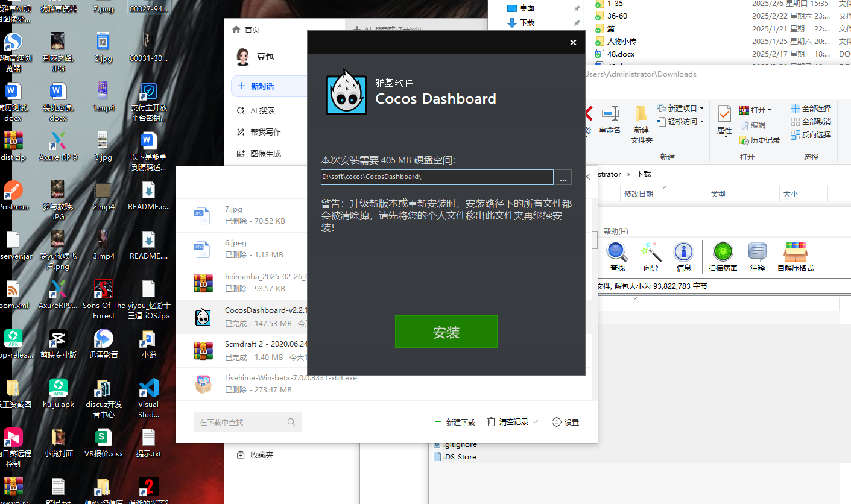Select AI搜索 in the Doubao sidebar
Image resolution: width=851 pixels, height=504 pixels.
click(259, 110)
